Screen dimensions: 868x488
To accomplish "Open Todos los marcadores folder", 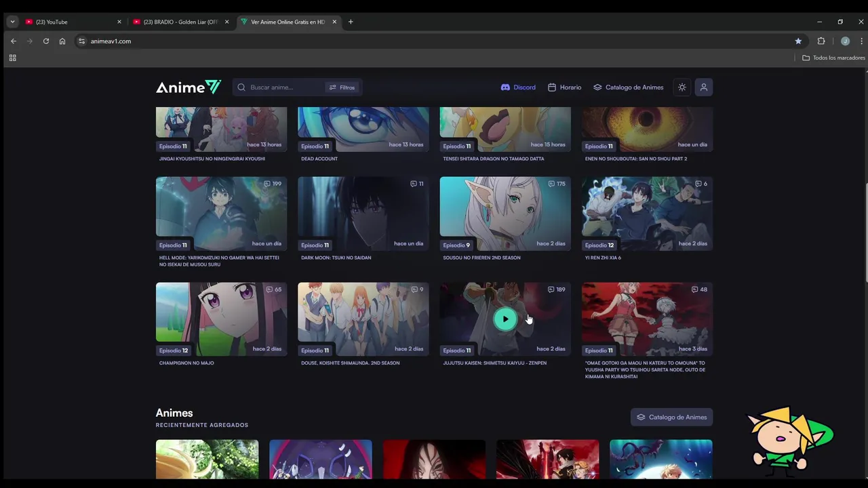I will point(834,58).
